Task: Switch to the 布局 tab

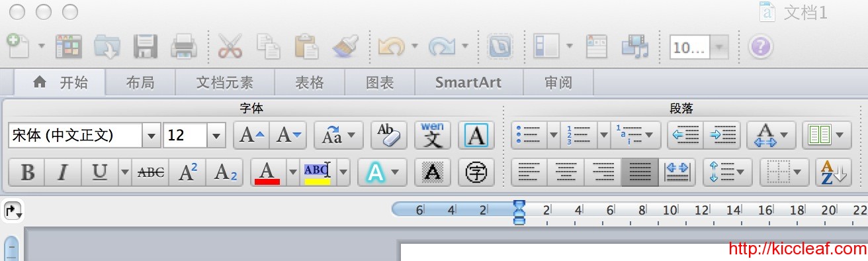Action: pos(140,83)
